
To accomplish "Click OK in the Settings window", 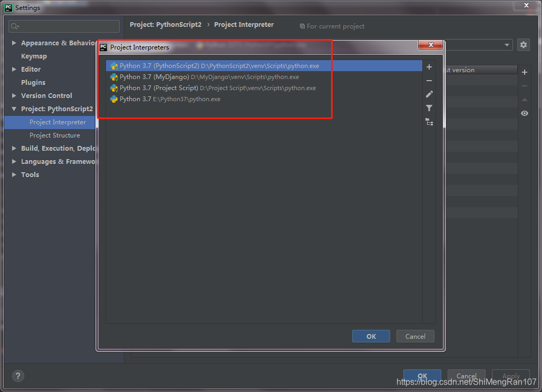I will tap(422, 376).
